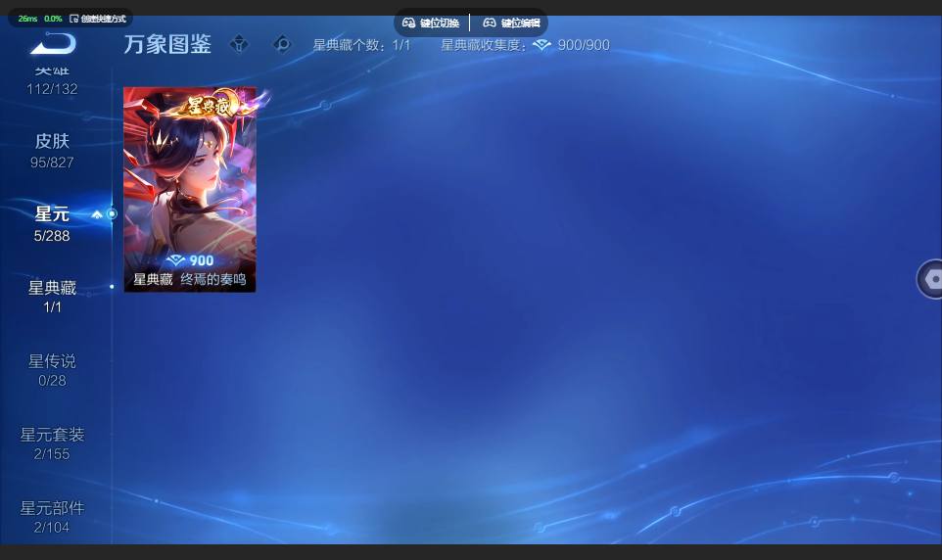Click the back arrow icon

(x=53, y=43)
